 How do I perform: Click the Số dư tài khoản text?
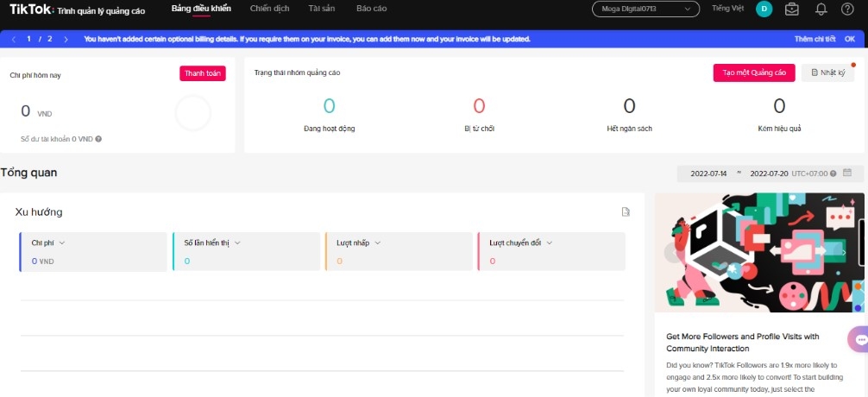pyautogui.click(x=57, y=139)
